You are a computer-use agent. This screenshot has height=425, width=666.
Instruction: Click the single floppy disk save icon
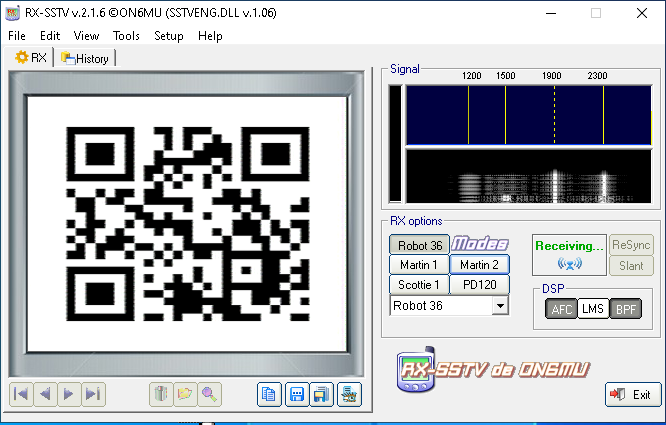tap(296, 395)
